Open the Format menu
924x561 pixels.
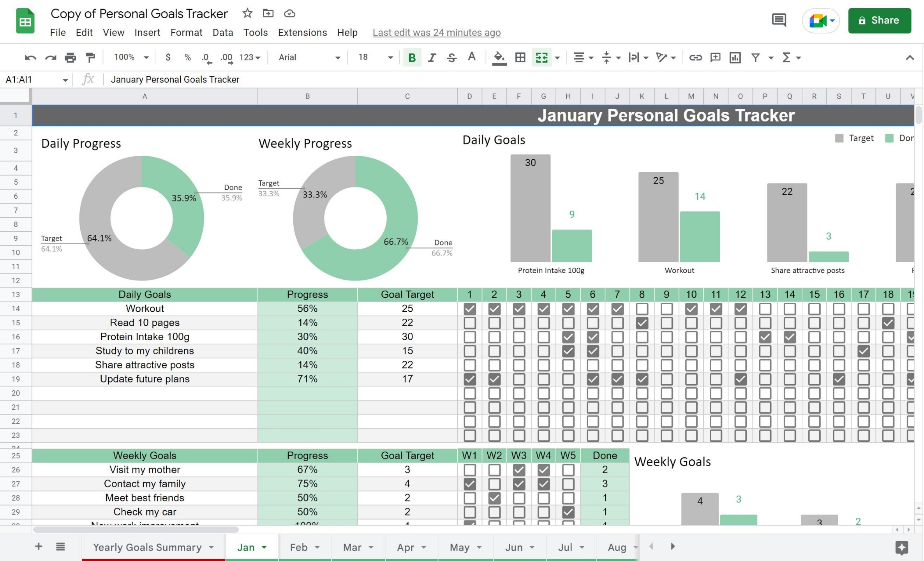pos(186,32)
